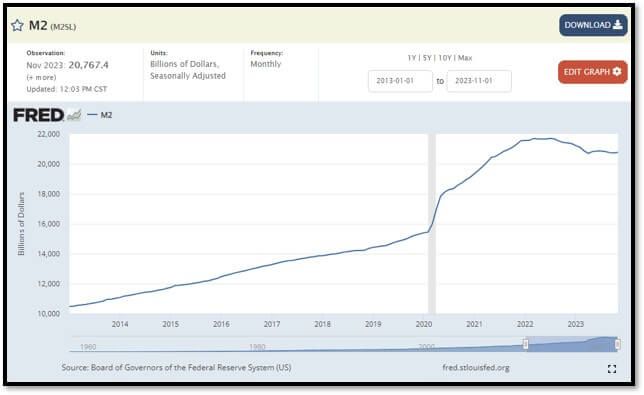
Task: Open the EDIT GRAPH button
Action: (593, 72)
